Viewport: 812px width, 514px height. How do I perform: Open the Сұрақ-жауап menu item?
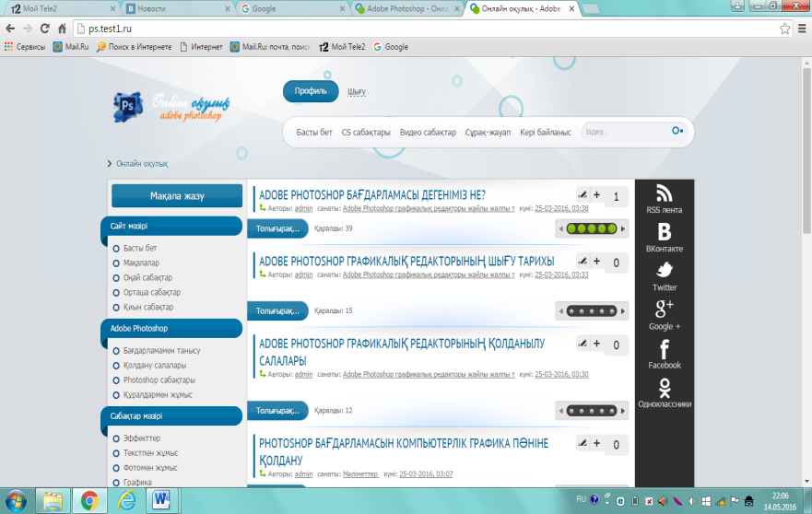(x=488, y=132)
